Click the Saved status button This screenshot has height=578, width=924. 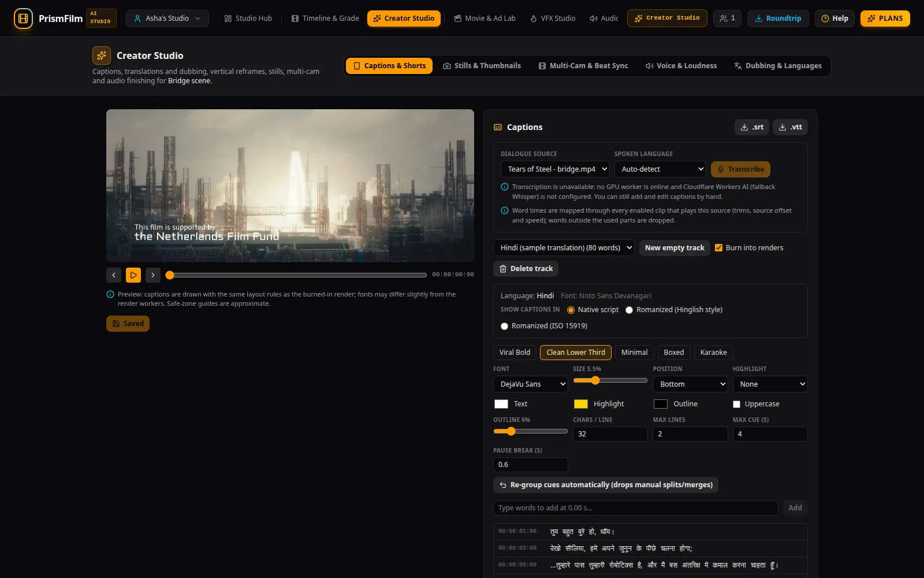128,324
